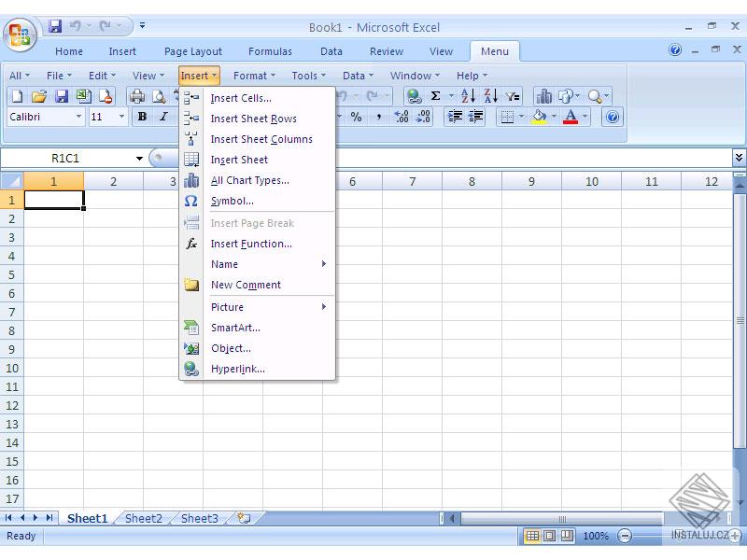Open the File menu in the Menu tab

[59, 76]
